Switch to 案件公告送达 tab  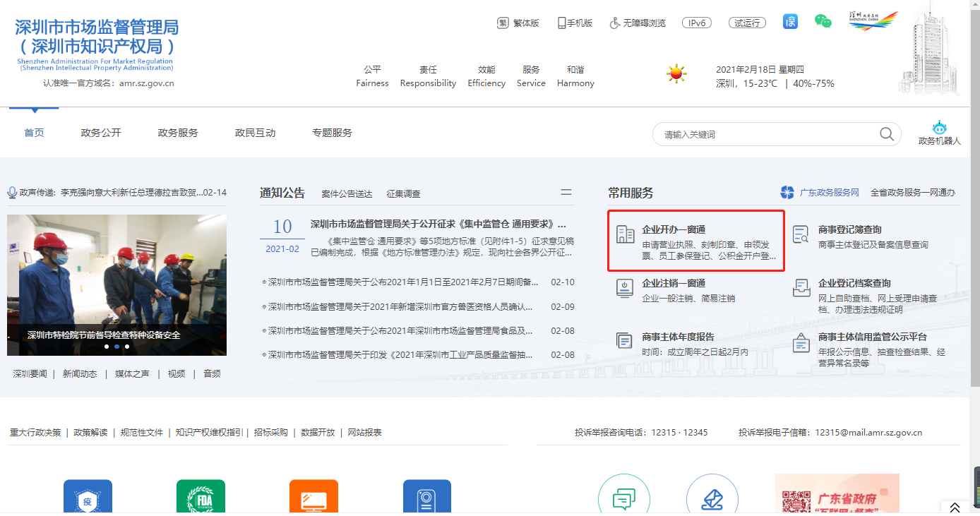347,193
